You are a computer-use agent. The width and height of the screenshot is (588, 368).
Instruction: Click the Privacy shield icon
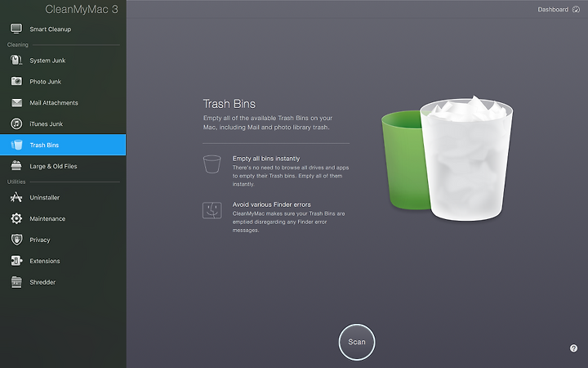(x=16, y=240)
